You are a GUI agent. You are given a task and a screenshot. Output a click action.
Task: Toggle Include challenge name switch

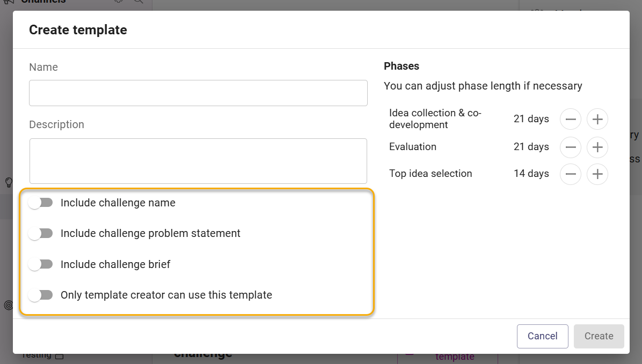coord(41,203)
